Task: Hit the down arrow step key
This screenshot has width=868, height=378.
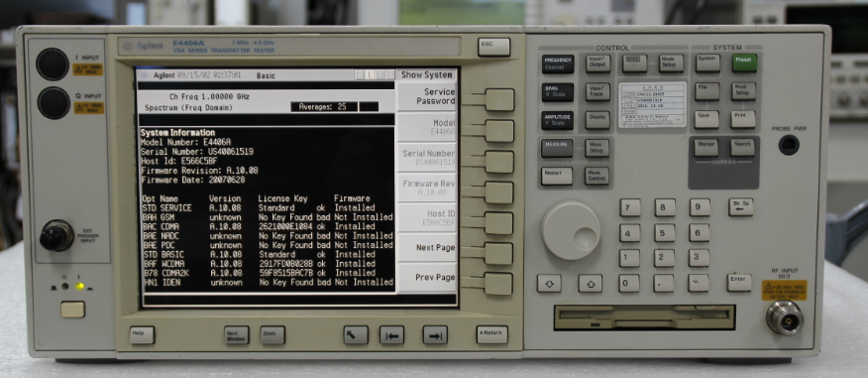Action: (549, 283)
